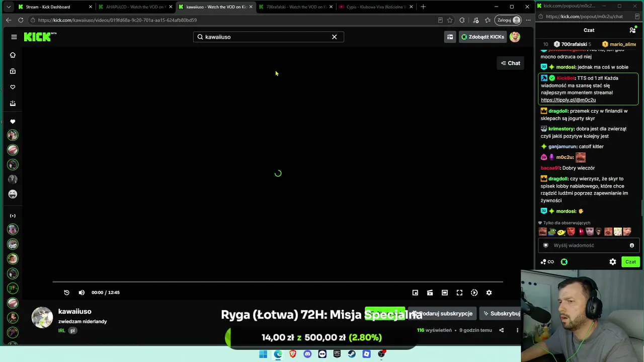Switch to the 700rafalski VOD tab
The width and height of the screenshot is (644, 362).
click(x=296, y=7)
